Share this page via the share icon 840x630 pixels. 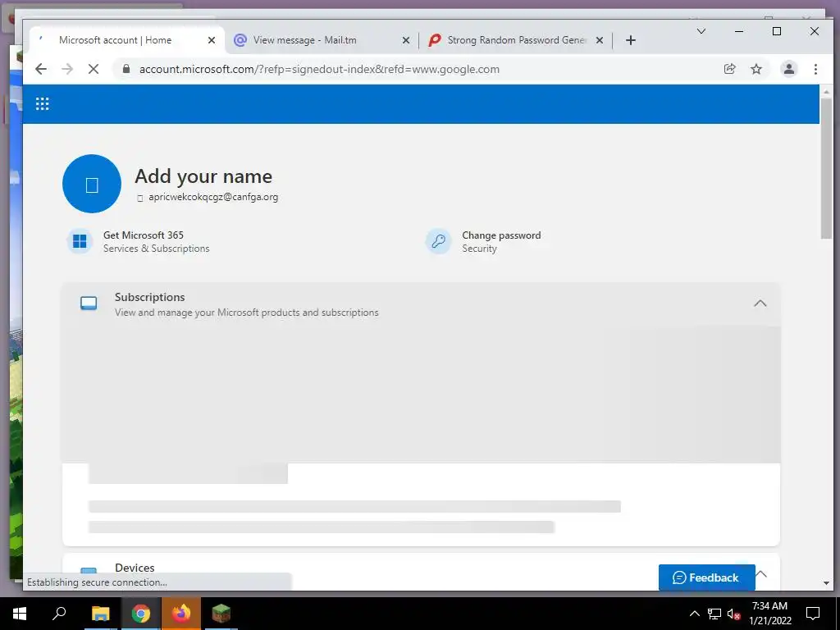pos(729,69)
